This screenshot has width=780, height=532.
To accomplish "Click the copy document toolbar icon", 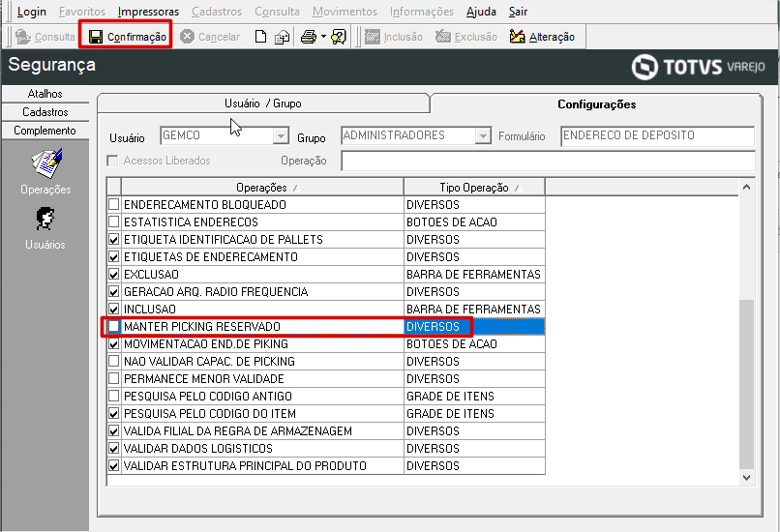I will pyautogui.click(x=282, y=37).
